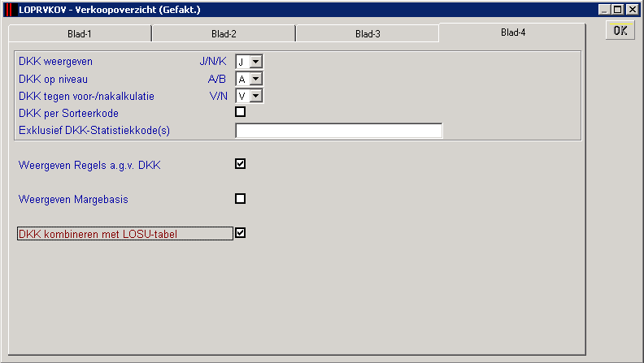This screenshot has height=363, width=644.
Task: Minimize the LOPRVKOV window
Action: (603, 10)
